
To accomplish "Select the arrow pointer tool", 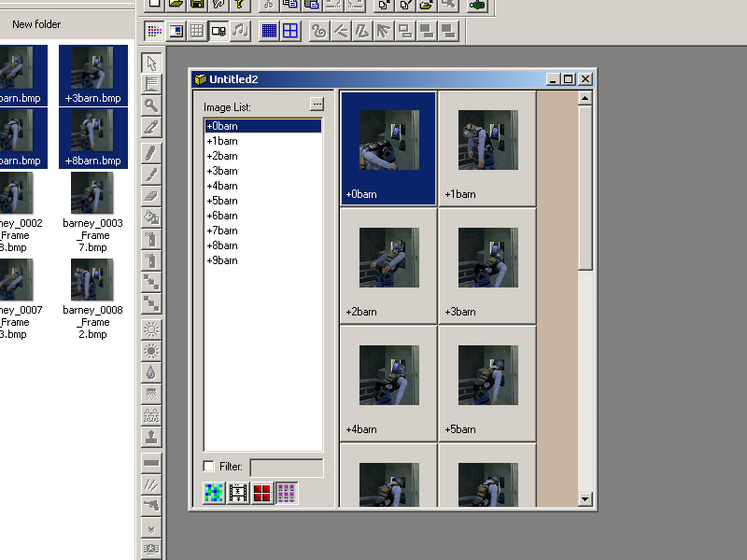I will [151, 63].
